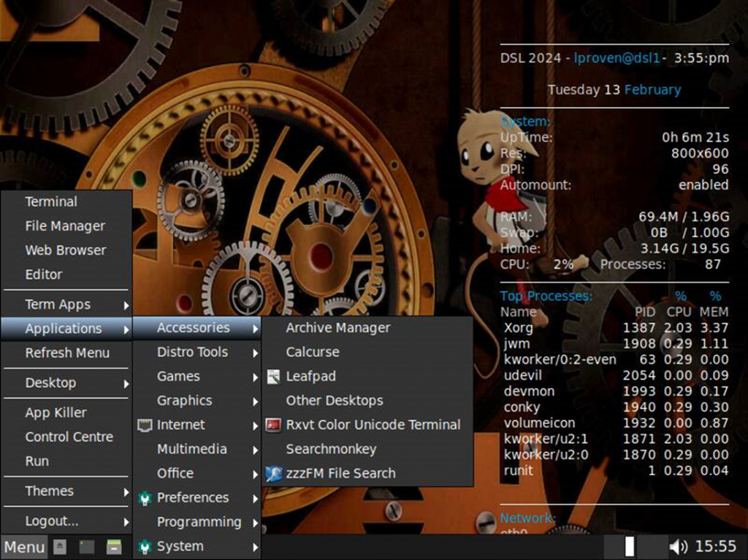Click the yellow file manager taskbar icon
This screenshot has width=748, height=560.
[x=114, y=547]
